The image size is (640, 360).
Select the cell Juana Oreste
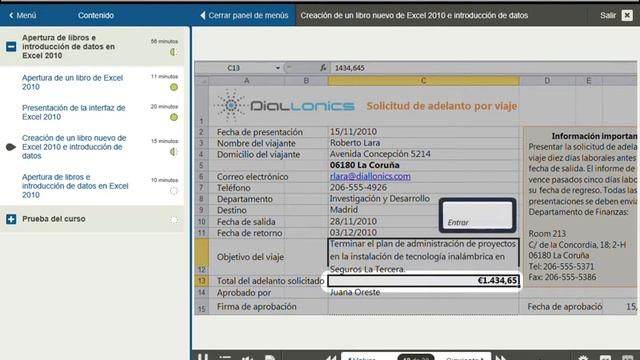[424, 292]
